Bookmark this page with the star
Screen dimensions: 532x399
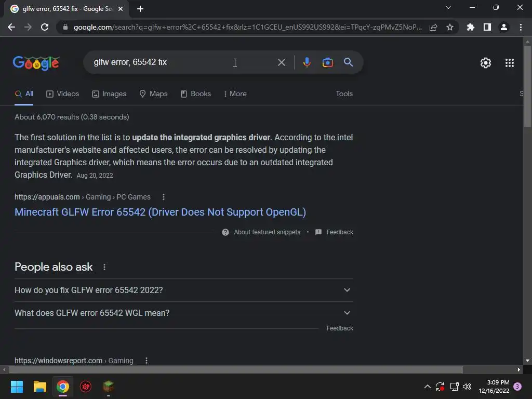(x=450, y=27)
